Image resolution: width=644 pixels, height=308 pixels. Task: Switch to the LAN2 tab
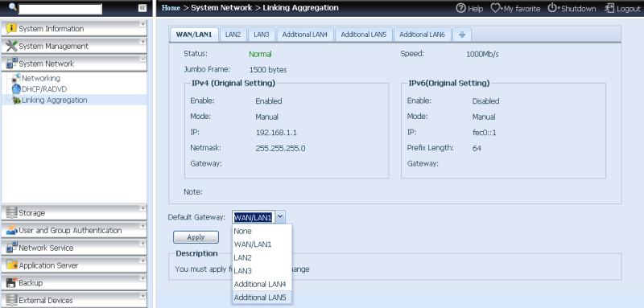[x=233, y=35]
